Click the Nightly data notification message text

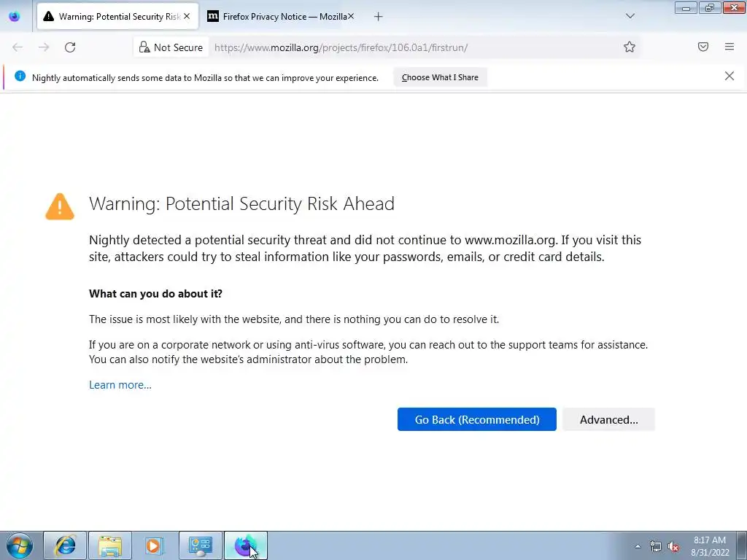tap(205, 77)
